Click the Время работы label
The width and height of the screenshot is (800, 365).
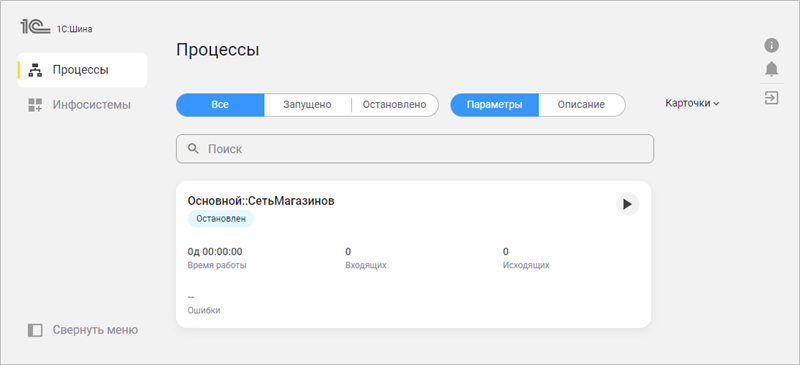(217, 265)
